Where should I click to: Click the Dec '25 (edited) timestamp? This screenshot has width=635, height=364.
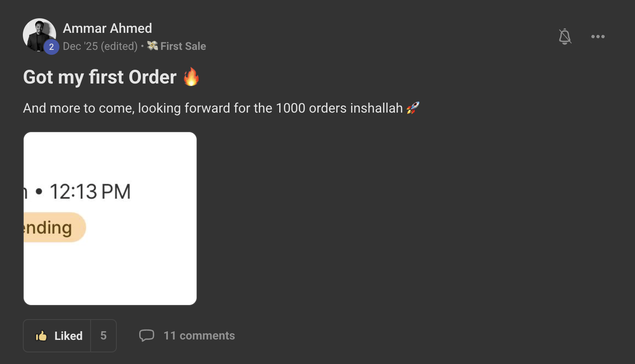pos(100,46)
